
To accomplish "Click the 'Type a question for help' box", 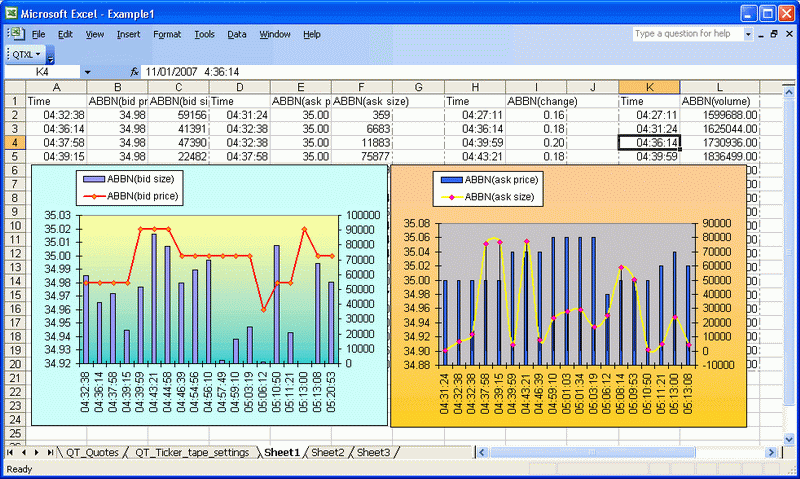I will (683, 34).
